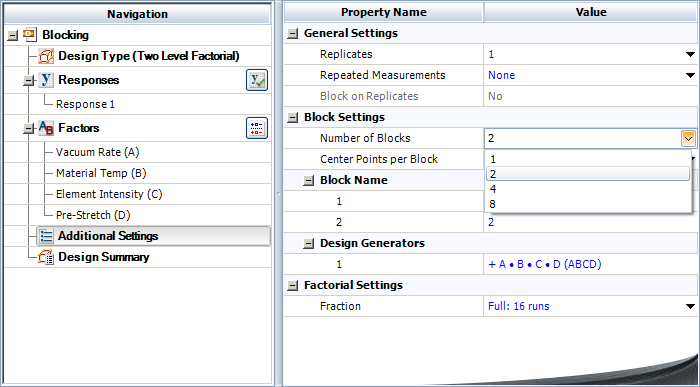Click the Design Summary icon
700x387 pixels.
(x=46, y=257)
